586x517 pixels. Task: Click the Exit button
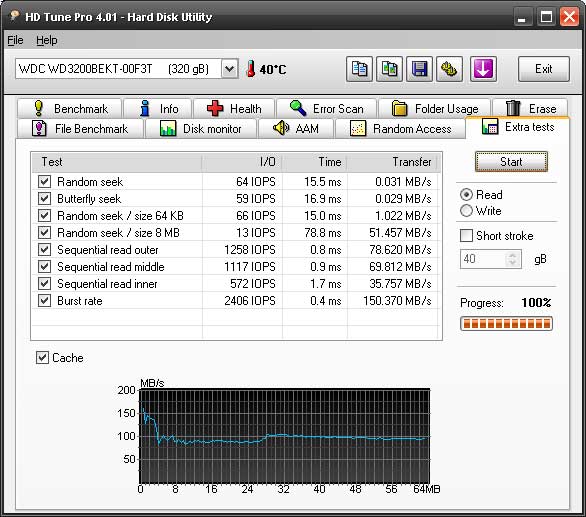544,69
